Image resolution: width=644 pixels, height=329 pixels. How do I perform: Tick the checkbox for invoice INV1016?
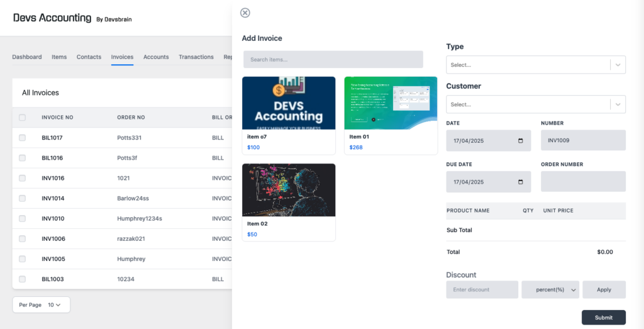point(22,178)
